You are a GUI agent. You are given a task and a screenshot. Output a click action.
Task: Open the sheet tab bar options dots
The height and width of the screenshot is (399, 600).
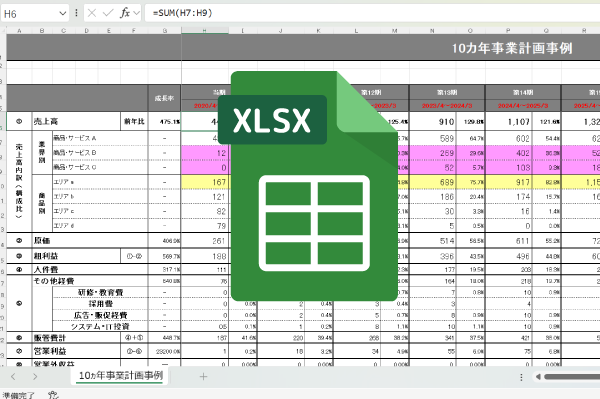tap(521, 377)
